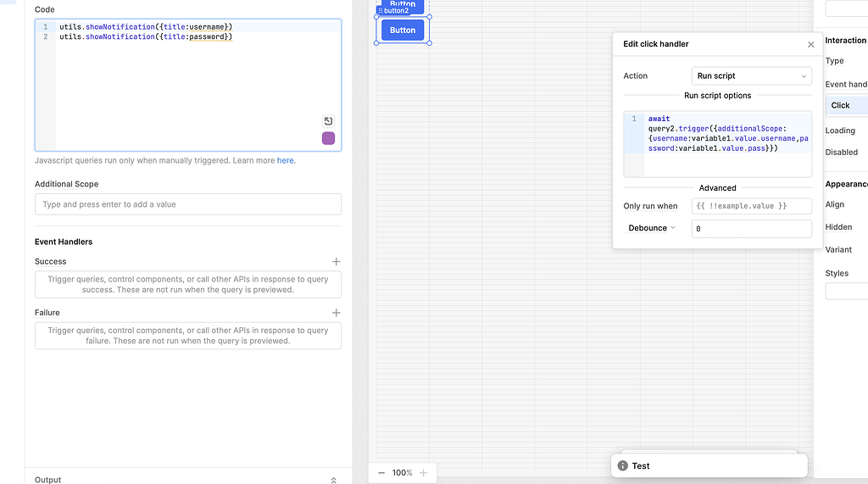Click the Only run when input field
Screen dimensions: 868x484
(751, 206)
